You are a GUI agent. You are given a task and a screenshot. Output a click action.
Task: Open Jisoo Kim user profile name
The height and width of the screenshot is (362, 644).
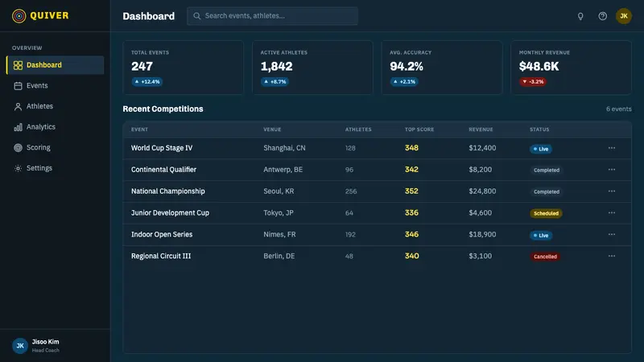click(x=46, y=341)
